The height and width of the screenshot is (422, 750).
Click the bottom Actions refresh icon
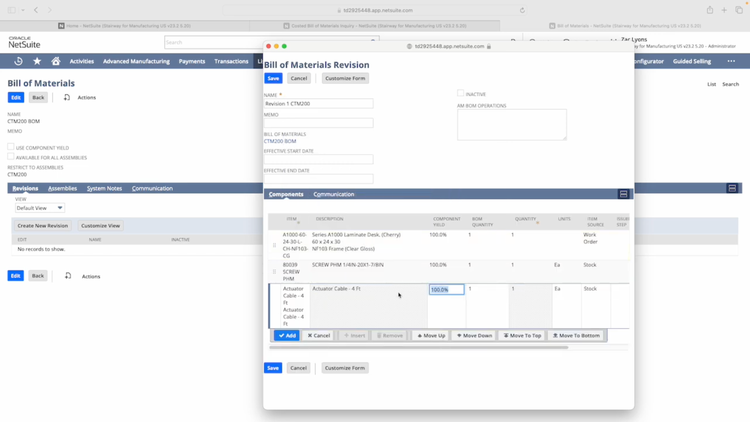point(68,276)
